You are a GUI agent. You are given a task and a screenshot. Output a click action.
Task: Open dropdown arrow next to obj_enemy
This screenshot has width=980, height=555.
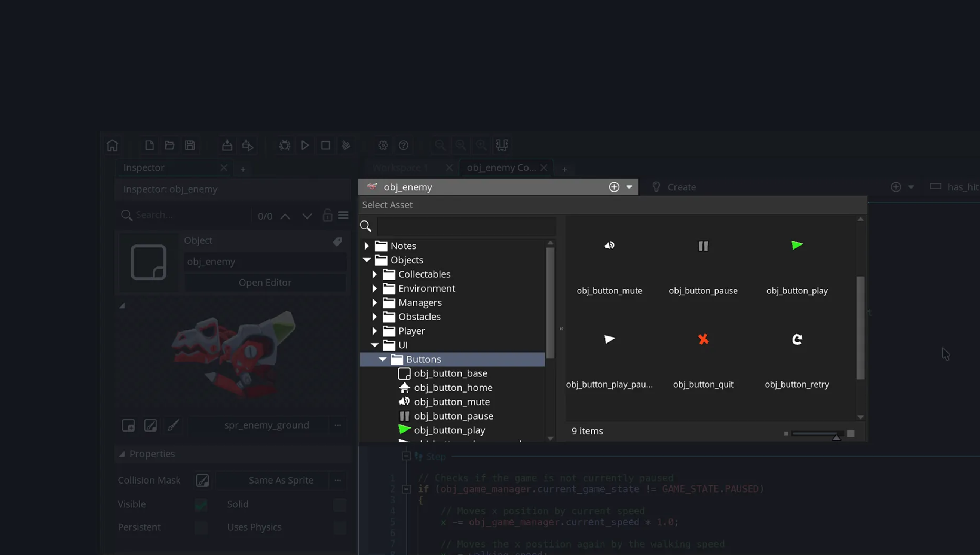(x=629, y=187)
